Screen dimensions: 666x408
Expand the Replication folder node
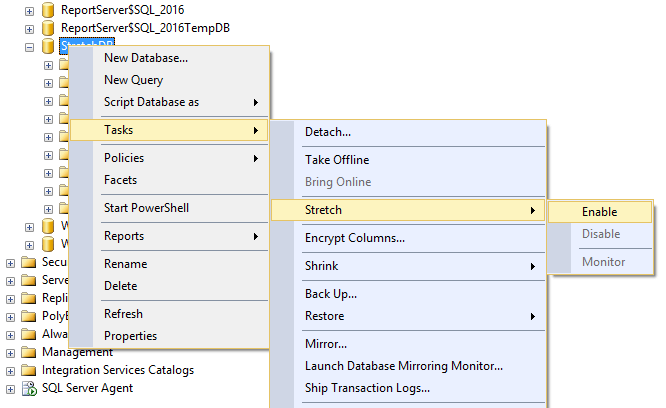[x=11, y=299]
